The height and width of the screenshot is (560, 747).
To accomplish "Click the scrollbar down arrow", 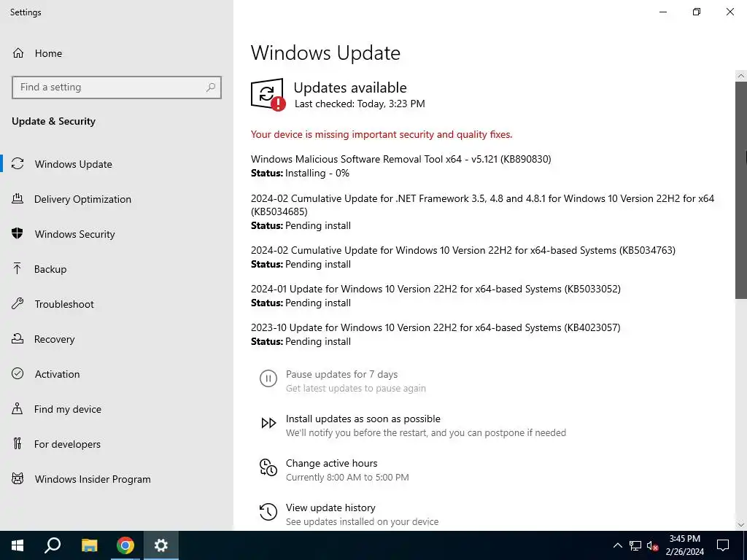I will click(741, 524).
